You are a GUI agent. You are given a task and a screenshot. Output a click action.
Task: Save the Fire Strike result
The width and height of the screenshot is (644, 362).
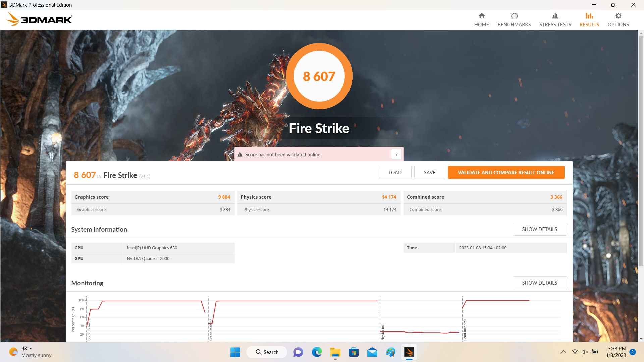click(429, 173)
